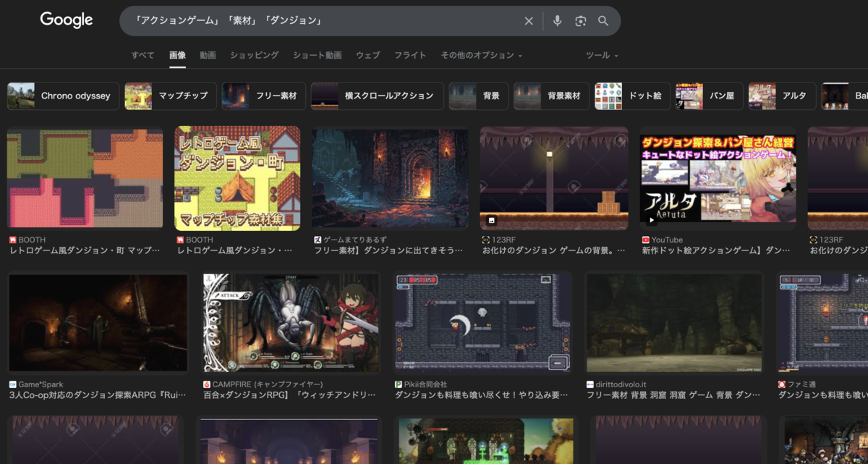The image size is (868, 464).
Task: Click the magnifying glass search icon
Action: coord(603,21)
